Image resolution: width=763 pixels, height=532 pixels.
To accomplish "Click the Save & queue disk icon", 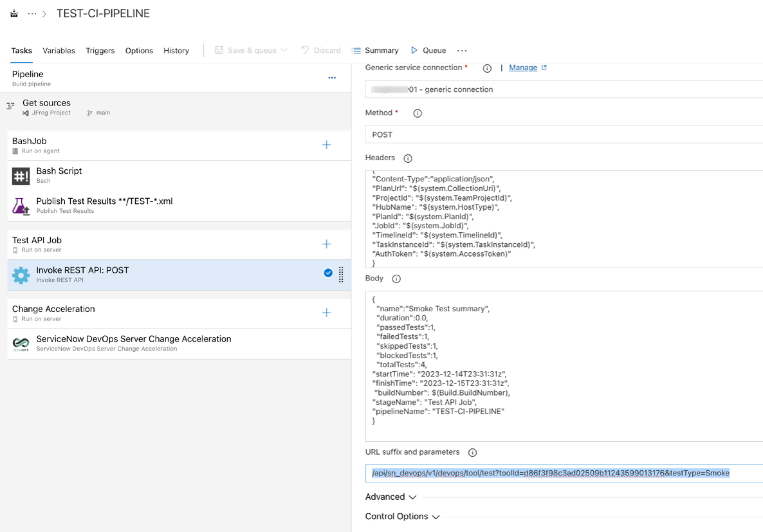I will click(x=219, y=50).
